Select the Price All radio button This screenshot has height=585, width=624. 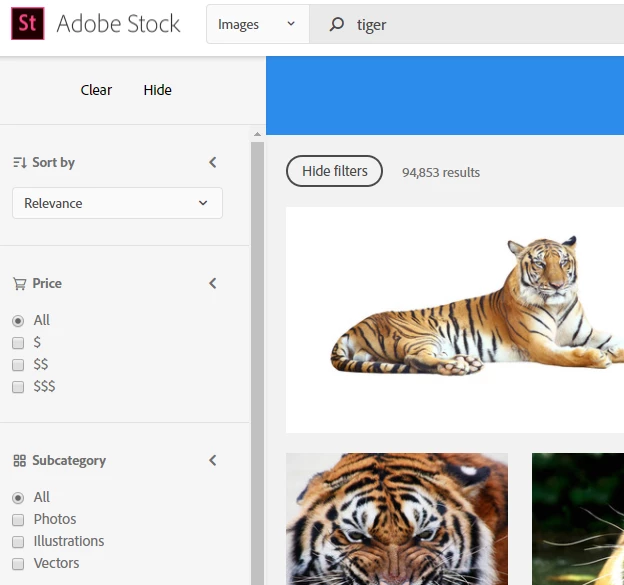[x=18, y=321]
